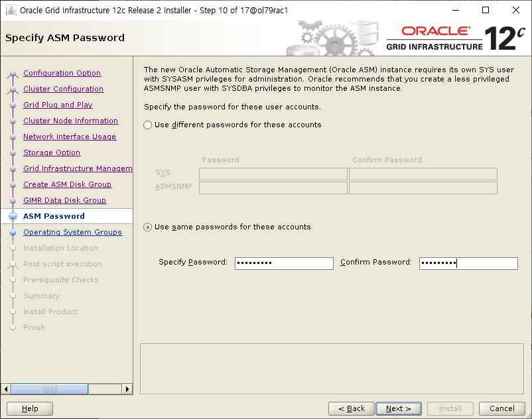Click the empty message area at bottom

click(332, 369)
